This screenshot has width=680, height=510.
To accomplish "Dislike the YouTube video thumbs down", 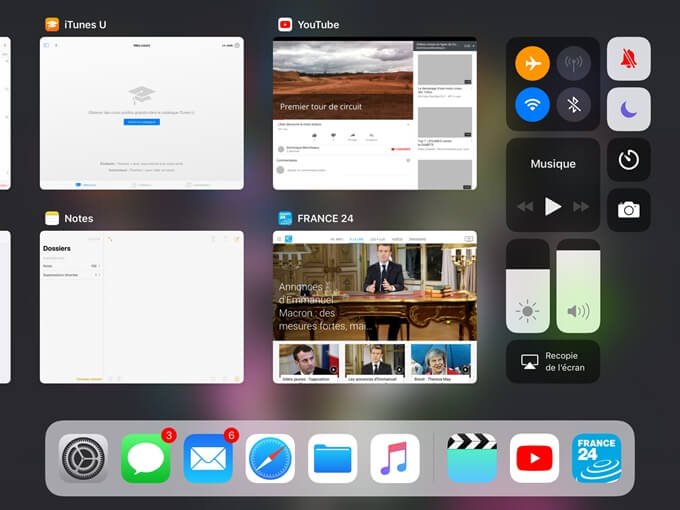I will pyautogui.click(x=333, y=136).
